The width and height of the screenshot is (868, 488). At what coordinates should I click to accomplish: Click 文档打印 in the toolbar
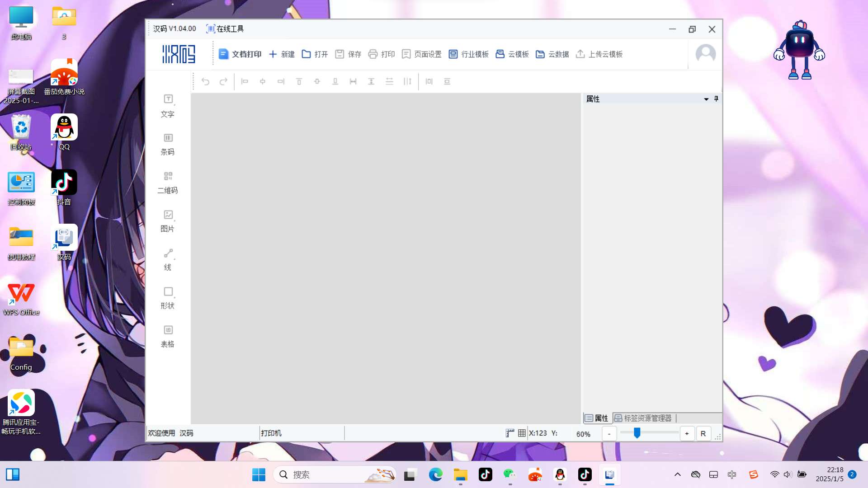pyautogui.click(x=240, y=54)
